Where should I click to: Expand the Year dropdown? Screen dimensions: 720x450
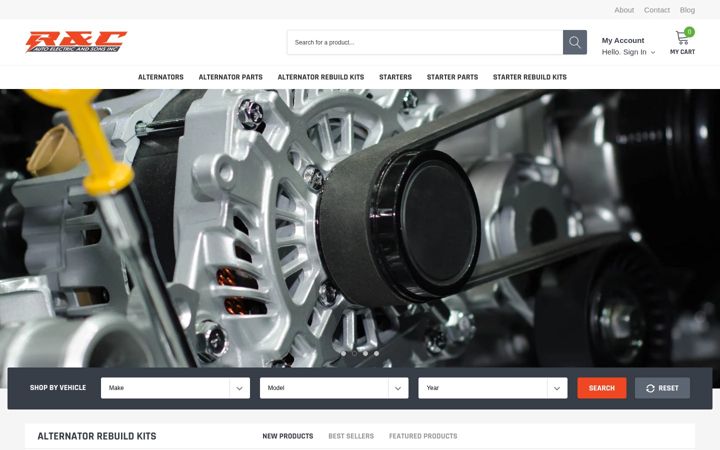[x=493, y=388]
